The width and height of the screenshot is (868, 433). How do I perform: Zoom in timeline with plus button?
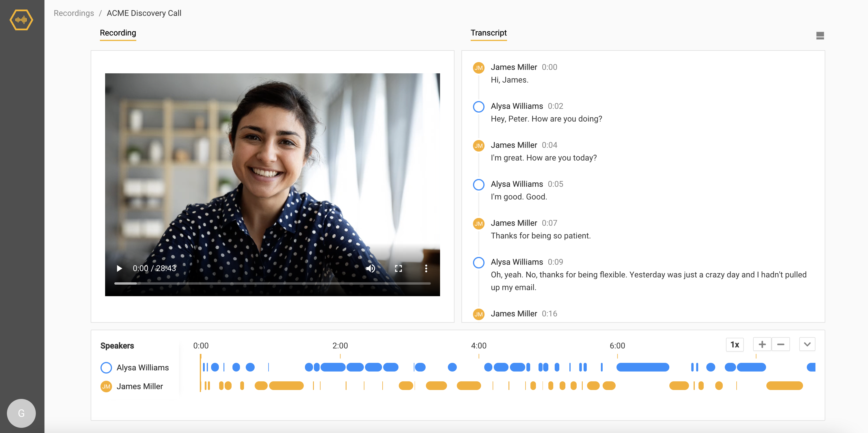[762, 344]
